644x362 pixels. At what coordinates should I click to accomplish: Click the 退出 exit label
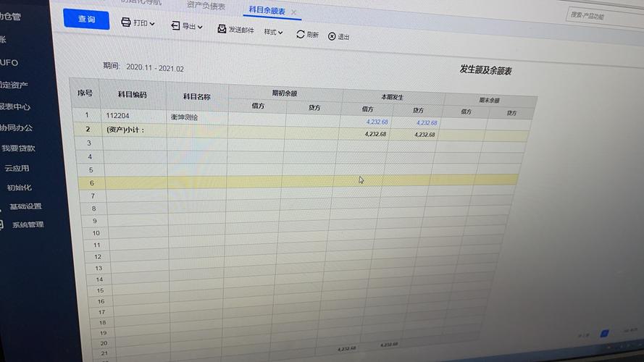point(343,37)
